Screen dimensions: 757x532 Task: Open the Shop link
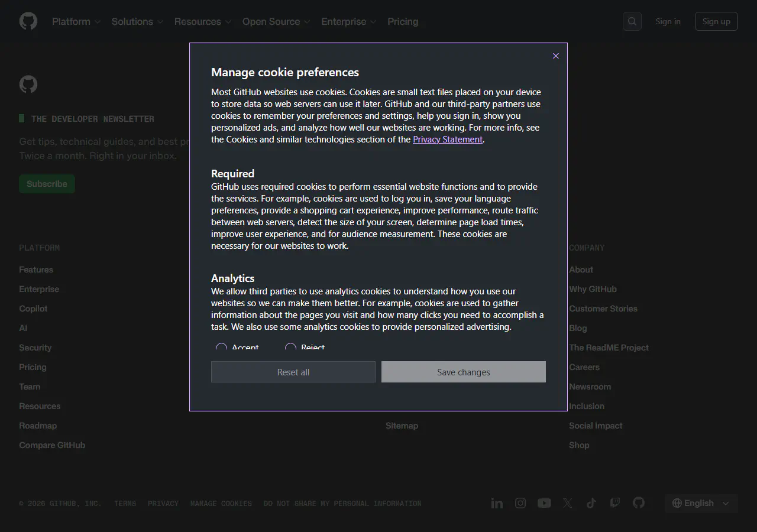[579, 445]
